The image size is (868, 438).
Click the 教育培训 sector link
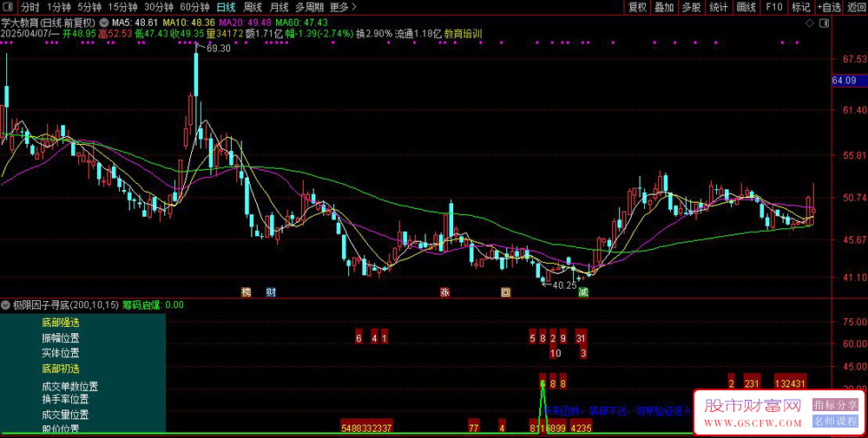(x=463, y=34)
